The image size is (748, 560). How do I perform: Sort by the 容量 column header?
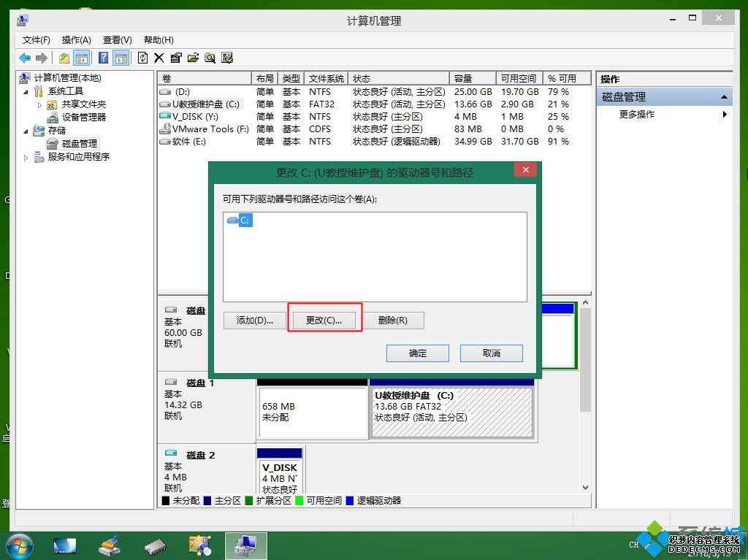473,78
